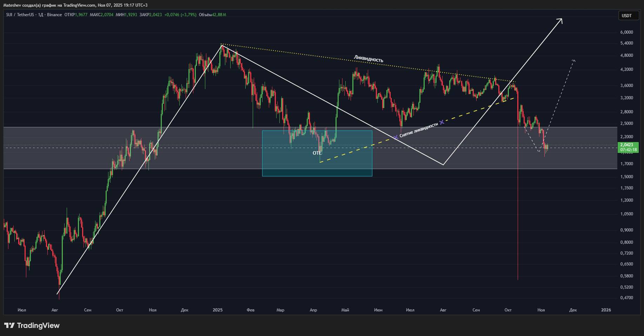This screenshot has height=336, width=644.
Task: Click the TradingView logo icon
Action: click(9, 325)
